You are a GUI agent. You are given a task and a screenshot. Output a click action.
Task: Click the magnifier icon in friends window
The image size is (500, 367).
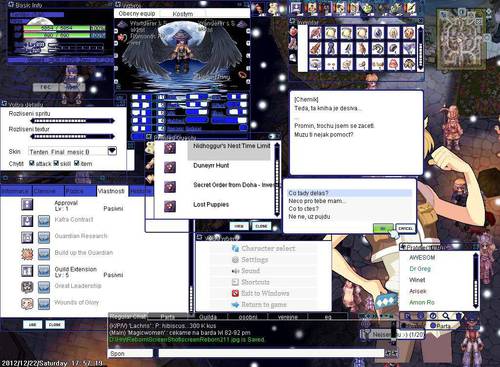(446, 316)
